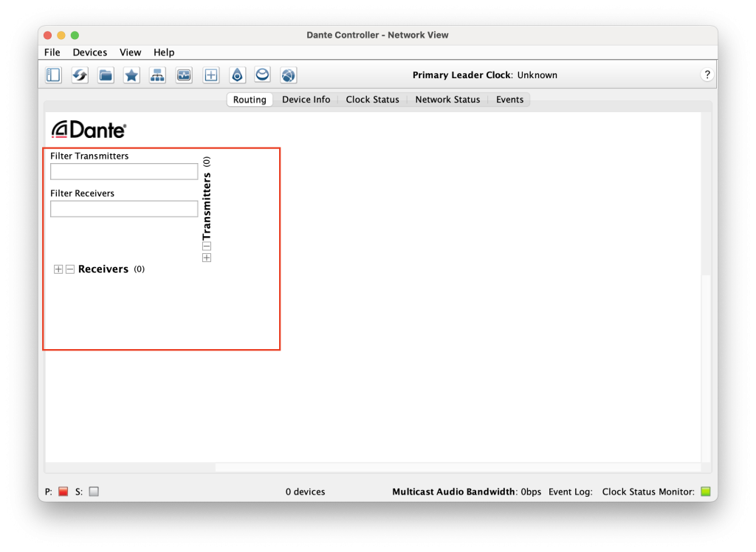
Task: Focus the Filter Transmitters input field
Action: click(x=124, y=172)
